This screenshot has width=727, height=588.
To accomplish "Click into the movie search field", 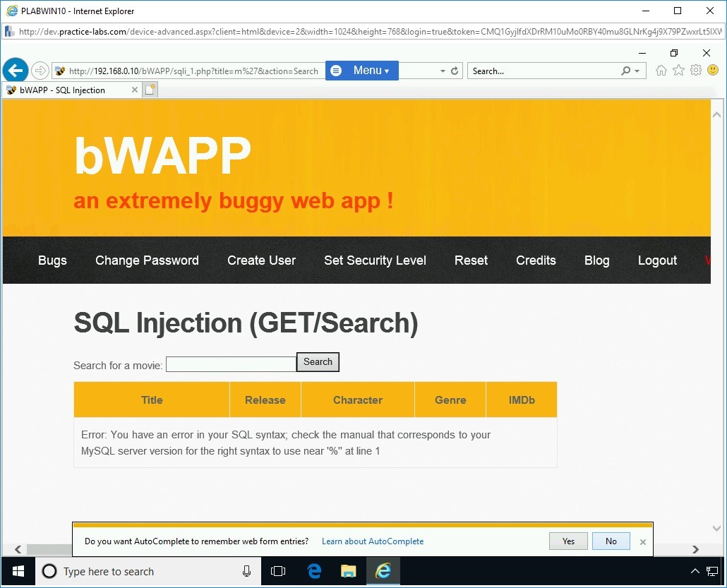I will click(231, 364).
